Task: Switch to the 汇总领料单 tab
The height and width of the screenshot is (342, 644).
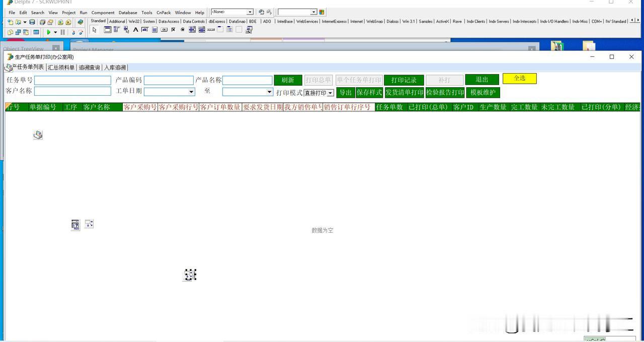Action: point(61,67)
